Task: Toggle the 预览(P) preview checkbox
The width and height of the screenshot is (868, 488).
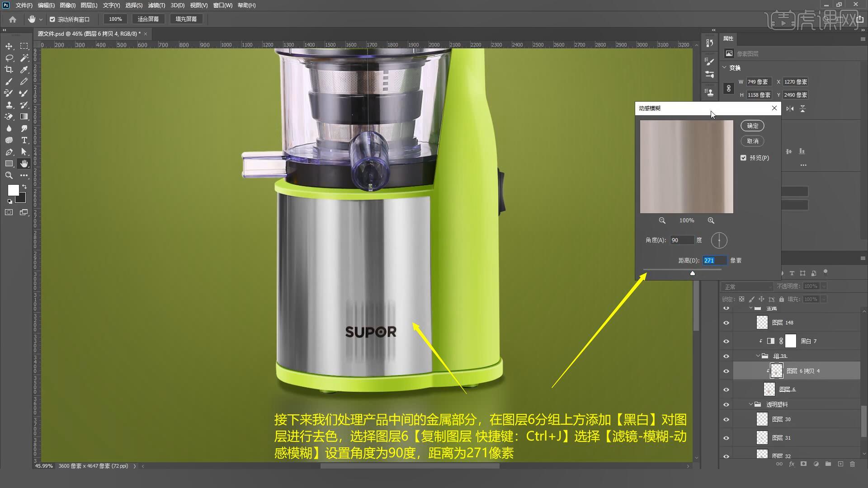Action: click(744, 158)
